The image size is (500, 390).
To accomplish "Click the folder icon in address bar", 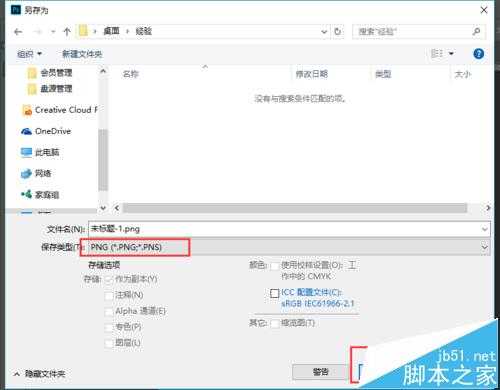I will (x=83, y=31).
